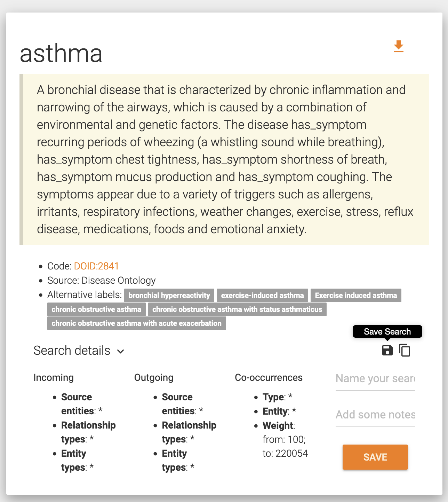Click the copy search details icon
Viewport: 448px width, 502px height.
tap(405, 350)
